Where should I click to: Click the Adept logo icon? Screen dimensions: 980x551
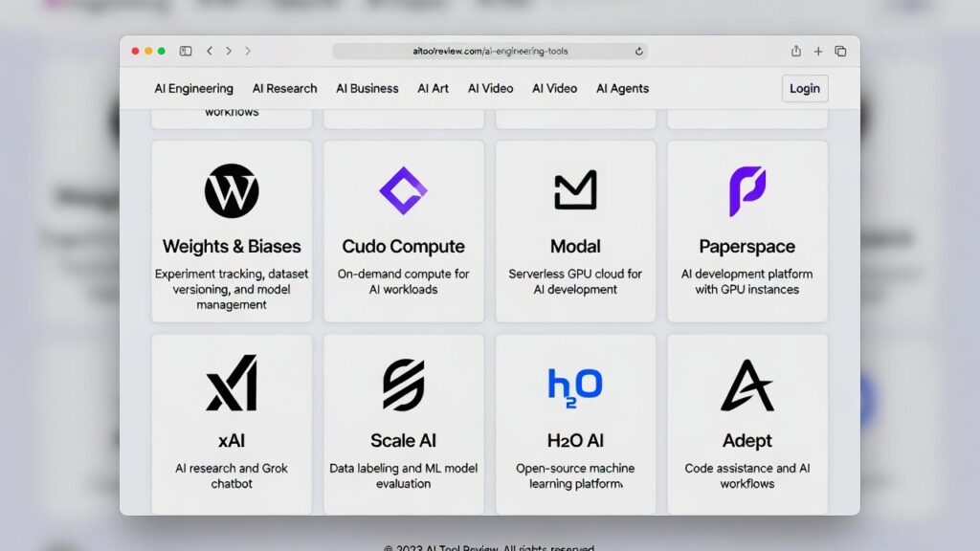coord(746,385)
